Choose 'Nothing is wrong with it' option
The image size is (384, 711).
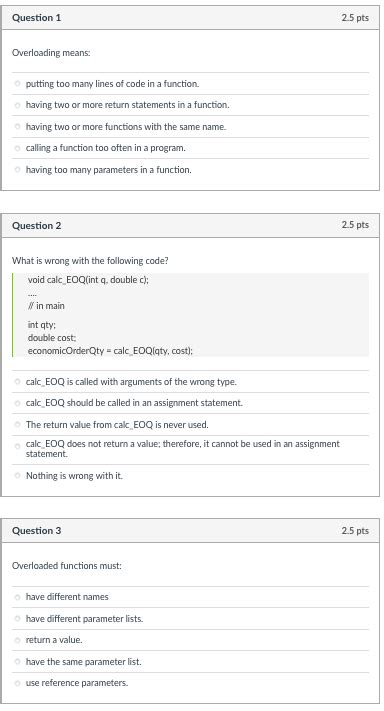point(17,476)
